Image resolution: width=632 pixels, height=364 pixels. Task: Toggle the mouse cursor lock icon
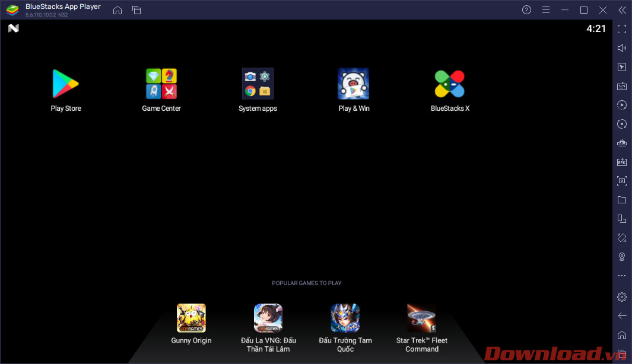click(622, 67)
